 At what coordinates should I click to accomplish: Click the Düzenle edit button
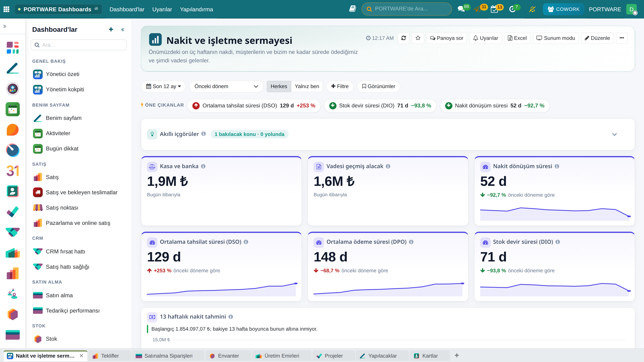coord(597,38)
